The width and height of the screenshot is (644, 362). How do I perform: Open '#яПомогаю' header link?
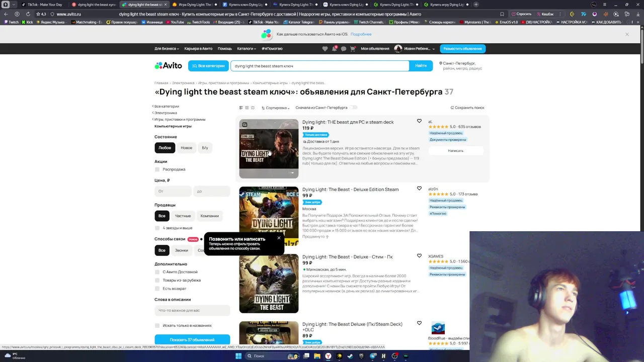pos(272,49)
